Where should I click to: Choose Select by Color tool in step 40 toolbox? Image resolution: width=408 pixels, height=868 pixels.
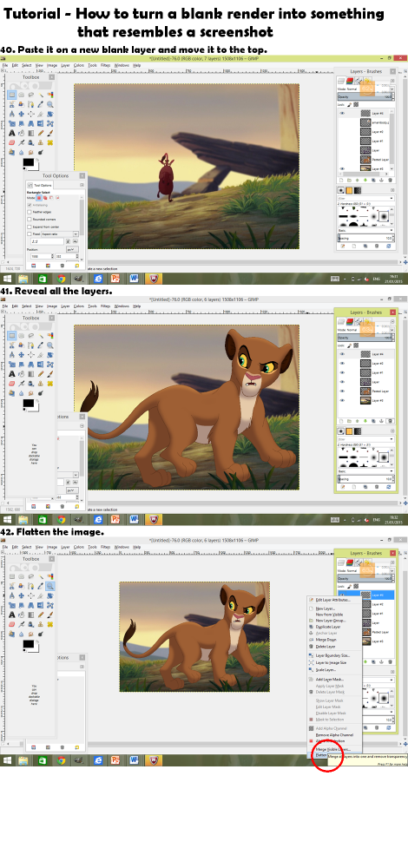point(50,95)
